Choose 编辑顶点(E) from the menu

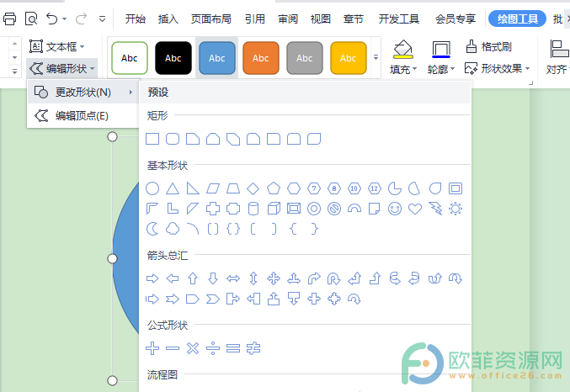83,116
